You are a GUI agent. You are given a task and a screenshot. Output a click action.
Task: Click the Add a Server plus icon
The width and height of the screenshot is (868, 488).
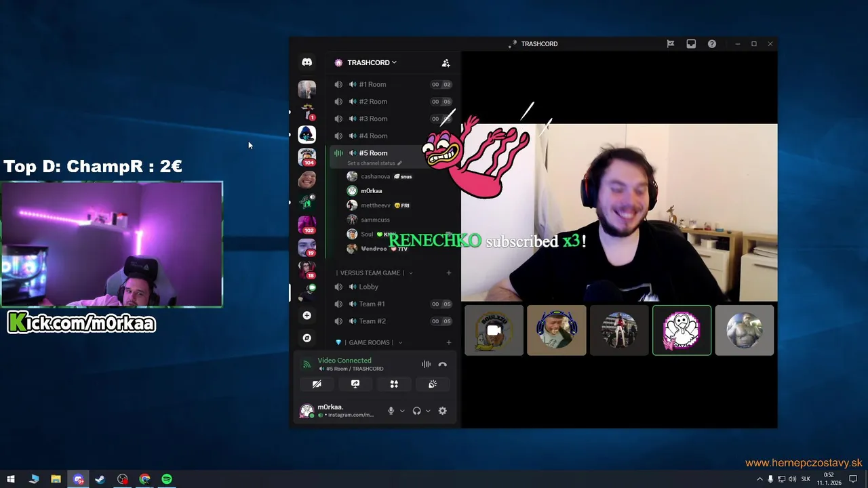(307, 315)
